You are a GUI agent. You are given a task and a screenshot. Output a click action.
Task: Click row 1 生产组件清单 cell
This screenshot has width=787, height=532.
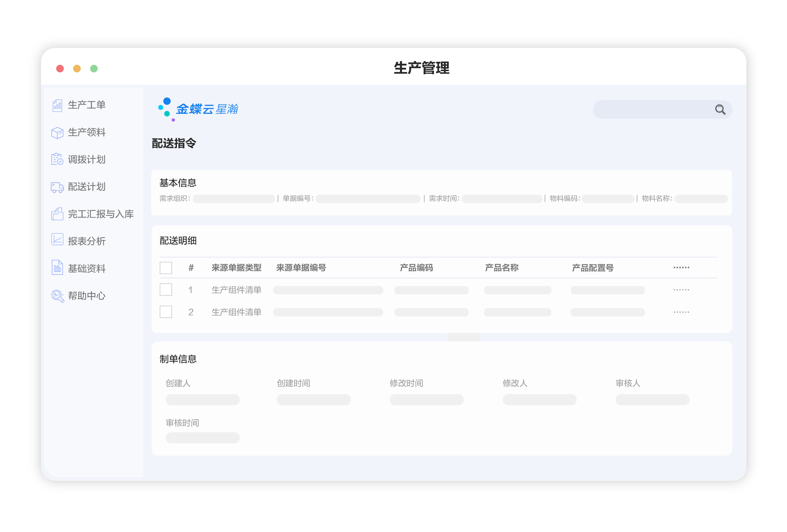click(x=236, y=290)
